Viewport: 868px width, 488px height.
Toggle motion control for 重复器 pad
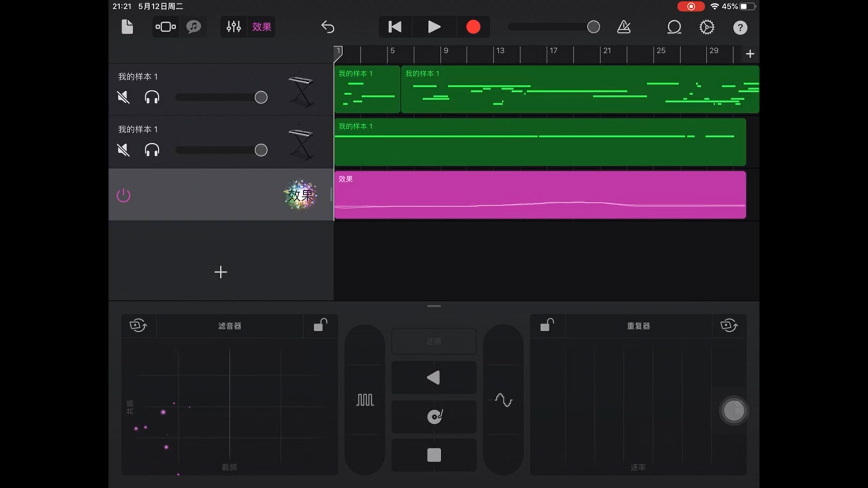click(x=729, y=325)
